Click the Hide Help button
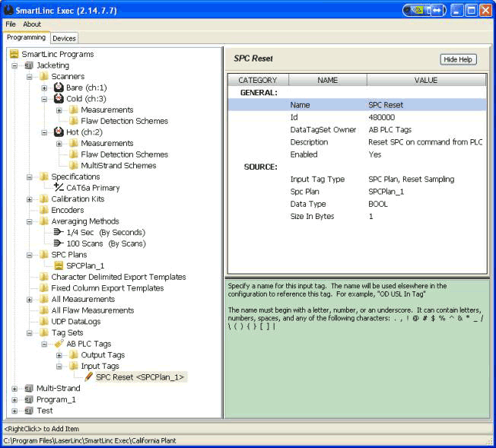 [458, 59]
